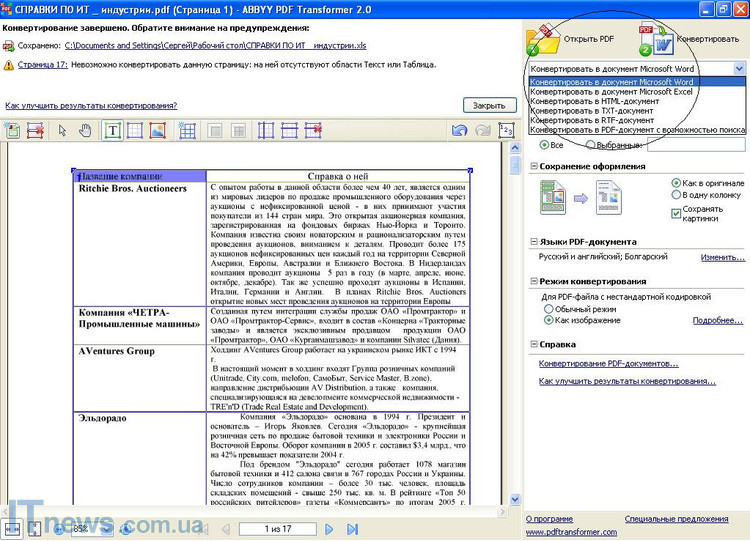The image size is (750, 541).
Task: Choose Конвертировать в RTF-документ option
Action: coord(637,120)
